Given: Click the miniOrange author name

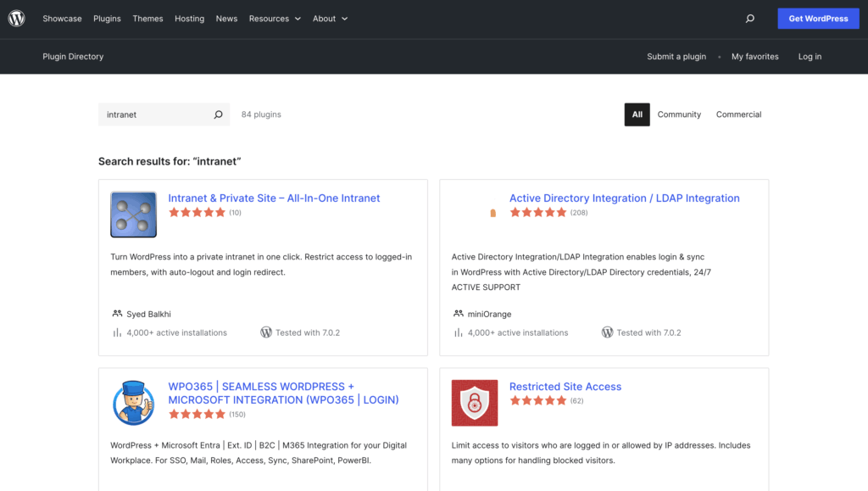Looking at the screenshot, I should click(x=489, y=314).
